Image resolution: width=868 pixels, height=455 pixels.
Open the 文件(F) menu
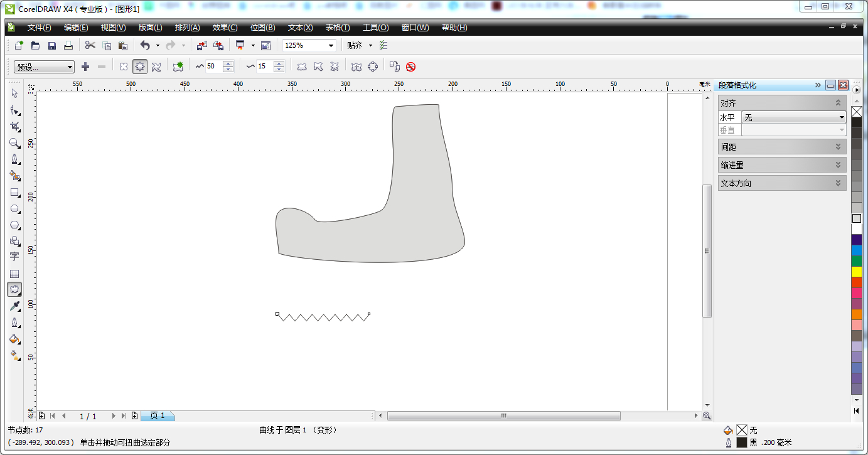pos(39,28)
